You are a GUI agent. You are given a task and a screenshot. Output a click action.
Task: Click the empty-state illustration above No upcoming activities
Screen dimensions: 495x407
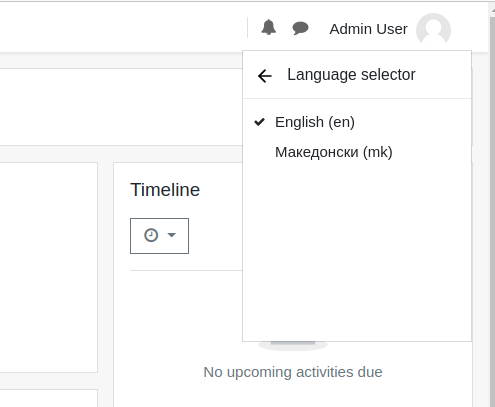pyautogui.click(x=293, y=346)
